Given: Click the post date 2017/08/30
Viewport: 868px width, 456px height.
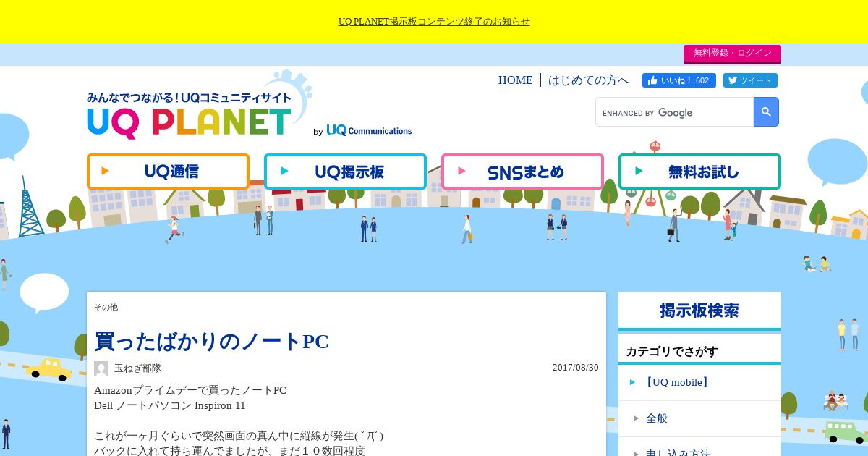Looking at the screenshot, I should click(576, 368).
